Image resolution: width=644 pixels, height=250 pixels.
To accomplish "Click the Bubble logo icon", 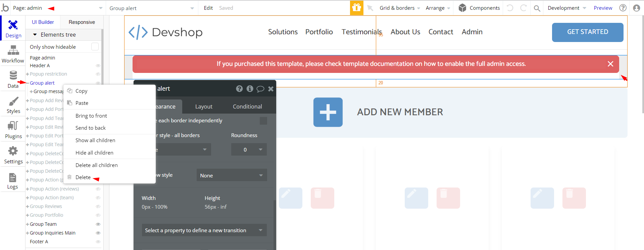I will [5, 8].
